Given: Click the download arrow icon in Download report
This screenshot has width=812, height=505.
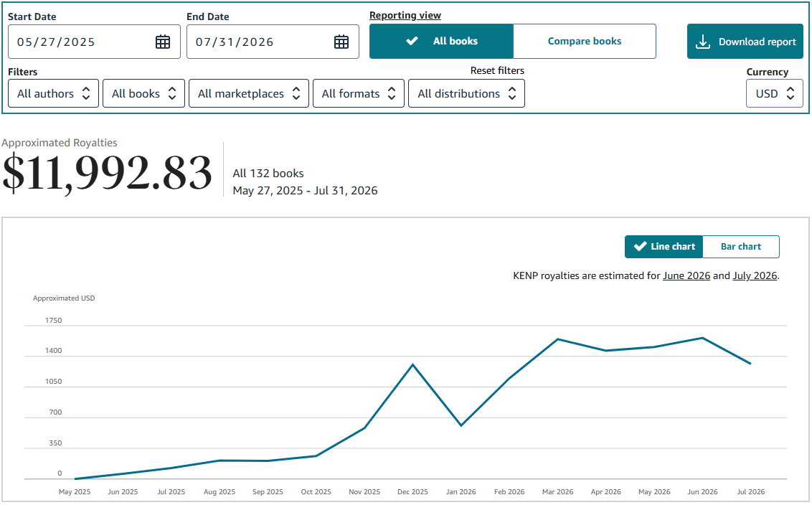Looking at the screenshot, I should [703, 42].
